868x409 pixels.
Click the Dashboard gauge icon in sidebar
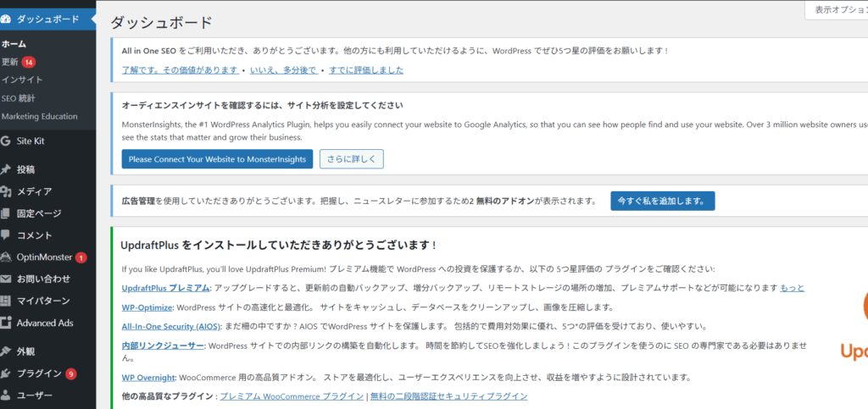coord(5,19)
